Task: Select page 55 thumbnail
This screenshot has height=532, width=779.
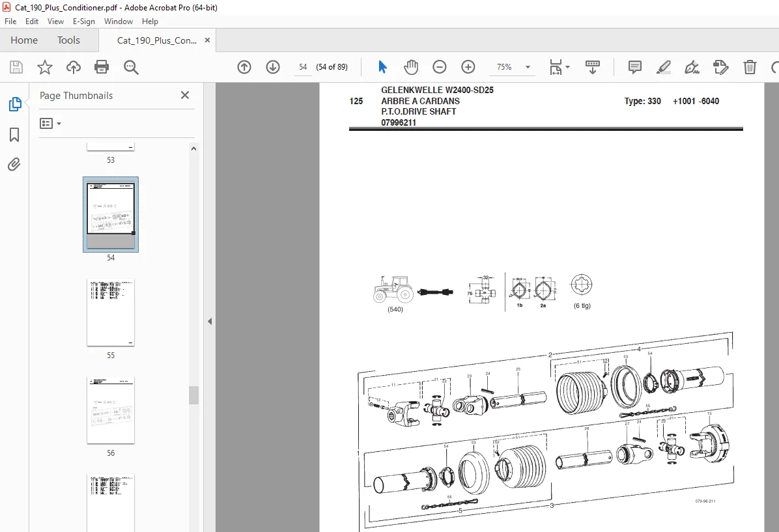Action: click(x=111, y=313)
